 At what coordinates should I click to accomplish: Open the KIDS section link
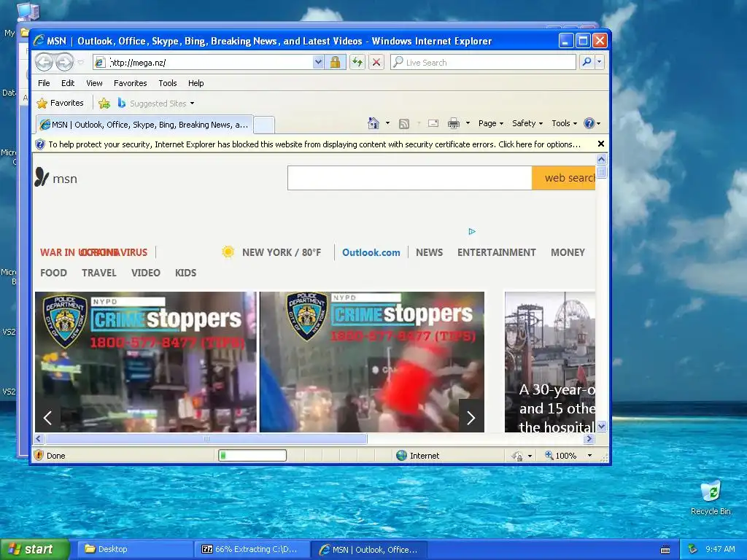(185, 273)
